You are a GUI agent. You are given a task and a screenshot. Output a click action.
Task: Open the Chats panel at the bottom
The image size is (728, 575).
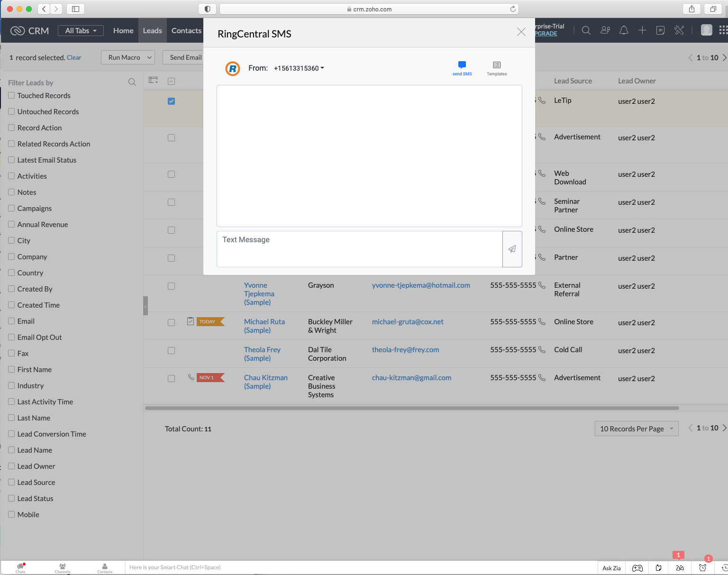pos(20,567)
